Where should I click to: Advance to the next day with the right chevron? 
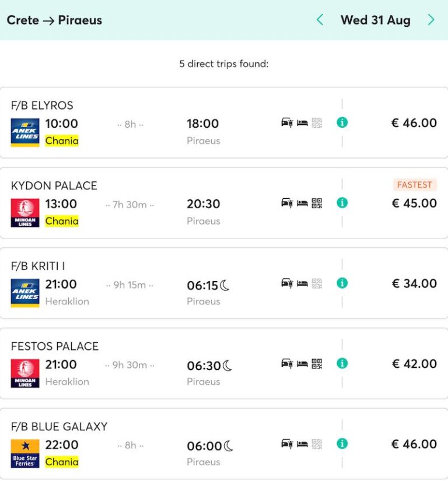(431, 19)
